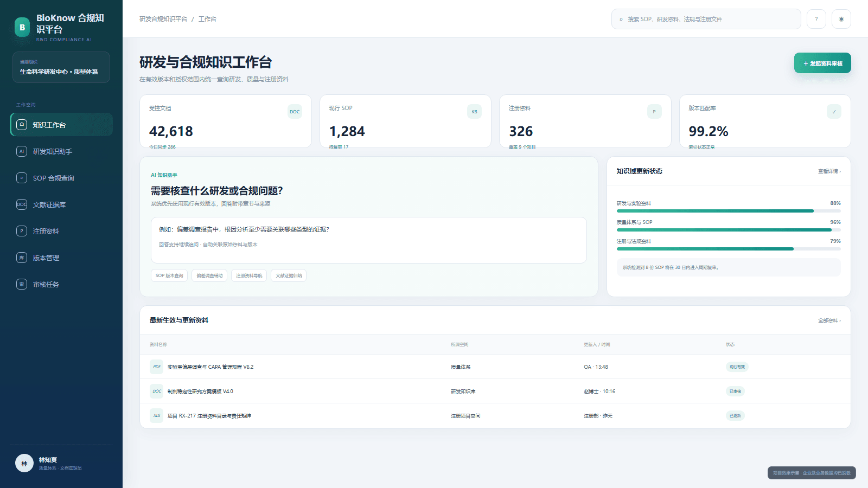The width and height of the screenshot is (868, 488).
Task: Click the icon beside 审核任务
Action: tap(22, 284)
